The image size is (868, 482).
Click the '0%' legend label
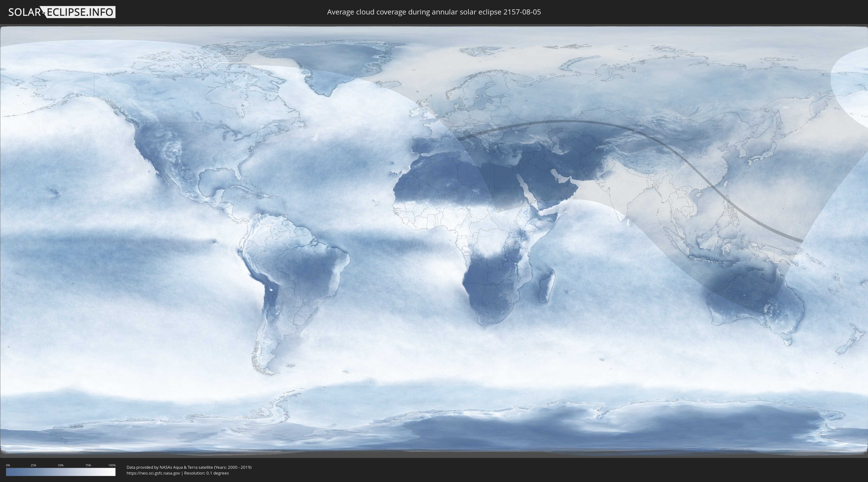click(x=8, y=465)
